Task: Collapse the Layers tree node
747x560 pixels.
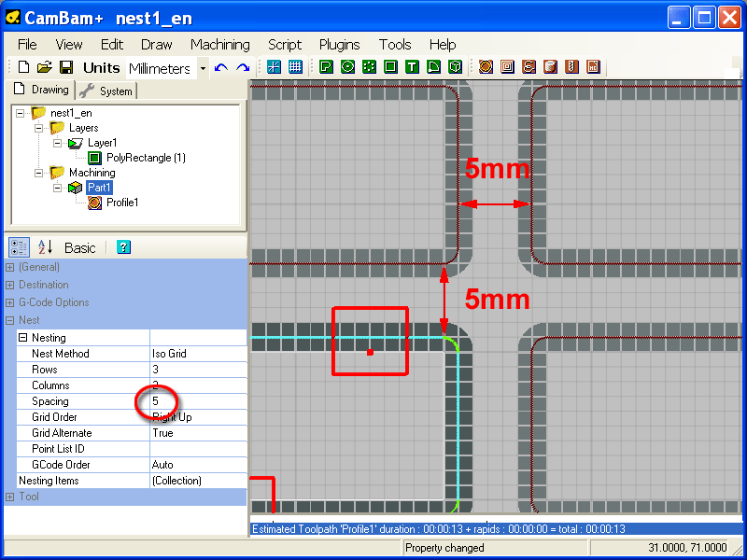Action: pyautogui.click(x=39, y=128)
